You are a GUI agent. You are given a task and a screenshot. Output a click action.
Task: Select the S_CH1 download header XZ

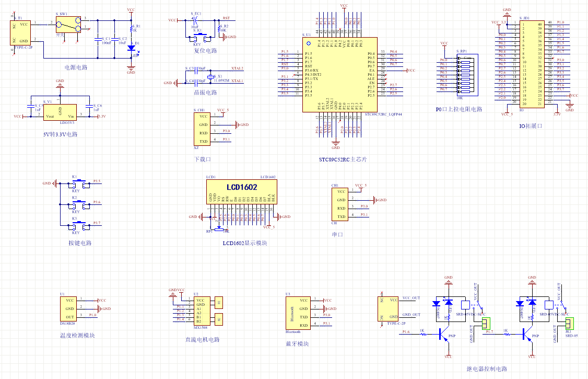tap(202, 129)
